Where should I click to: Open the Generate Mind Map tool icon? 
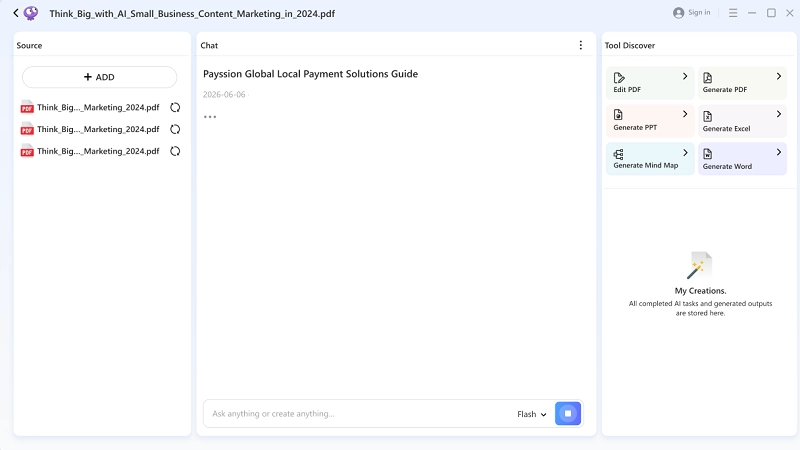[x=618, y=154]
